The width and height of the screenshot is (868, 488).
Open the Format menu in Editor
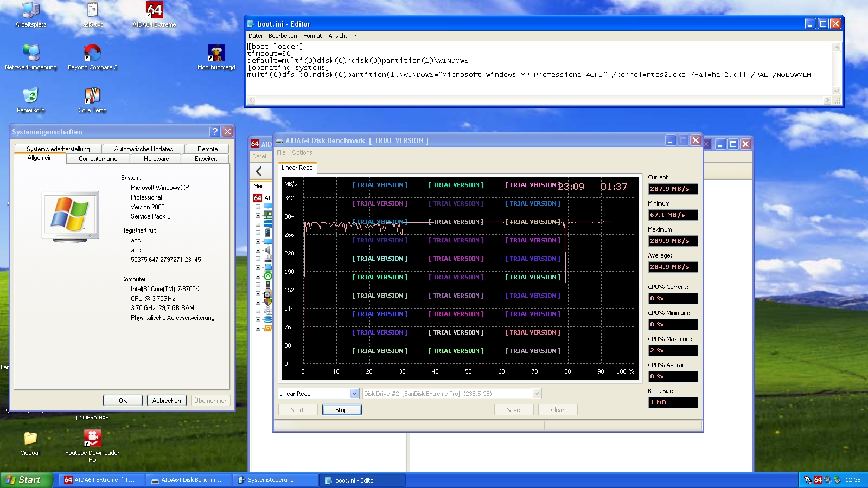click(312, 36)
